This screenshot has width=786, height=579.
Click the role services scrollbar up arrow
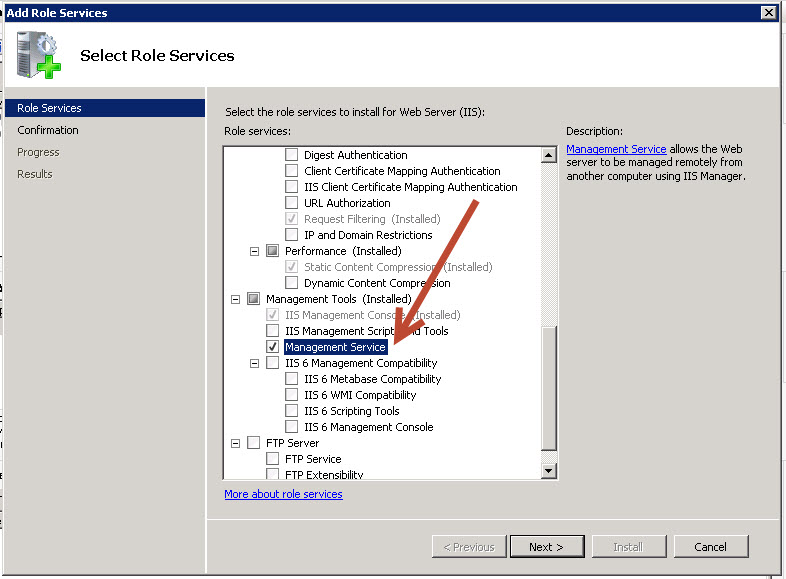549,155
